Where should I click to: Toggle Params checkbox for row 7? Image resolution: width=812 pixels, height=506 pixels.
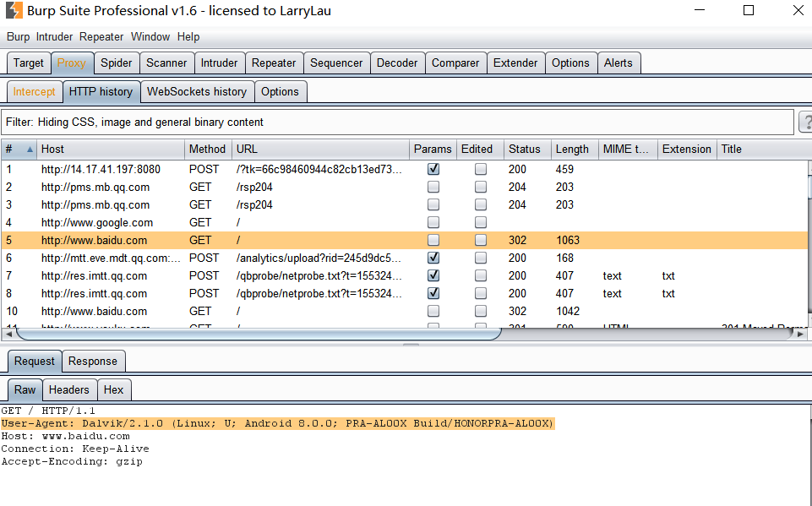coord(433,275)
